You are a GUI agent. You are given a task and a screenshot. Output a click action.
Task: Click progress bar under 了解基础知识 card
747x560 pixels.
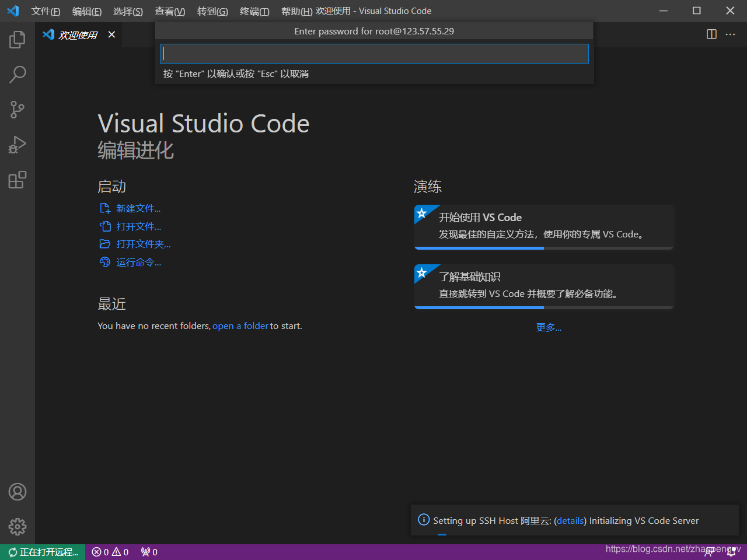pyautogui.click(x=544, y=307)
